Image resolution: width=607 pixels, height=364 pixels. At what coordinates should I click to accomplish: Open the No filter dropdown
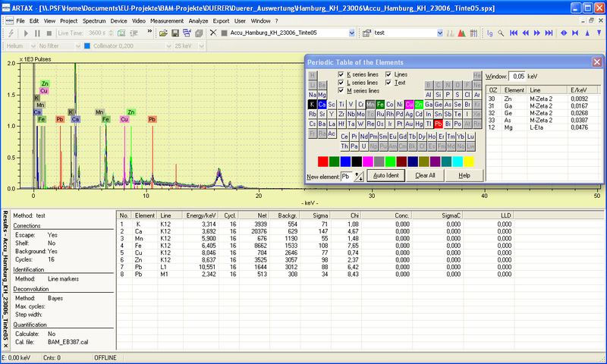78,46
